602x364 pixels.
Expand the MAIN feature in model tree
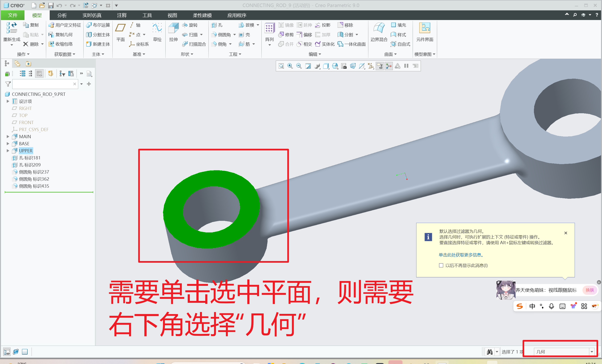pos(8,137)
